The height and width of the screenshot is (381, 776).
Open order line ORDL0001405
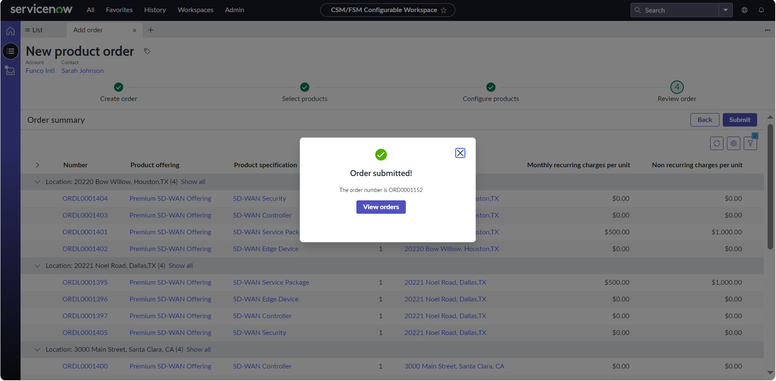(85, 333)
